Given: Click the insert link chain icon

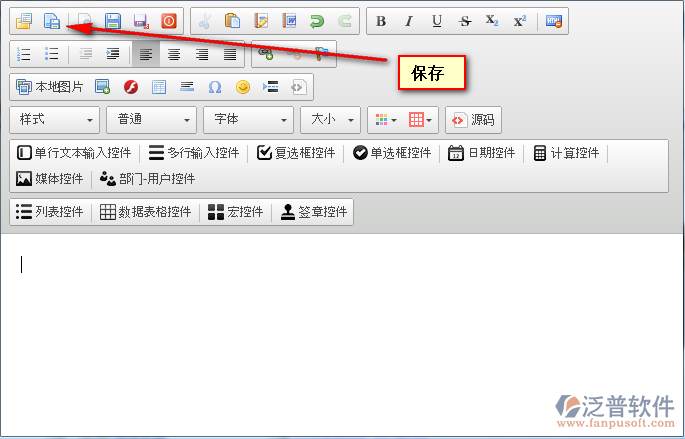Looking at the screenshot, I should point(266,54).
